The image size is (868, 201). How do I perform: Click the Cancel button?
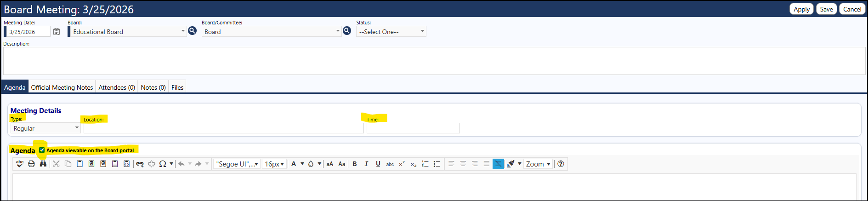[x=852, y=9]
